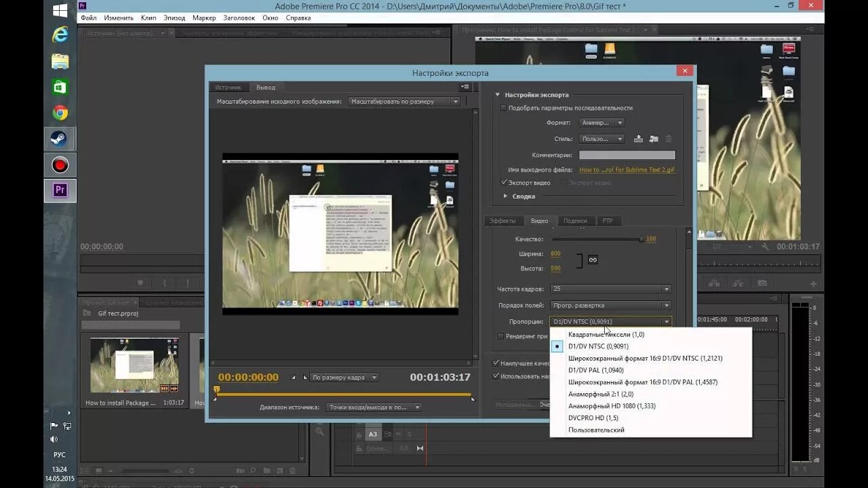Expand the Сводка section
The width and height of the screenshot is (868, 488).
pos(505,196)
